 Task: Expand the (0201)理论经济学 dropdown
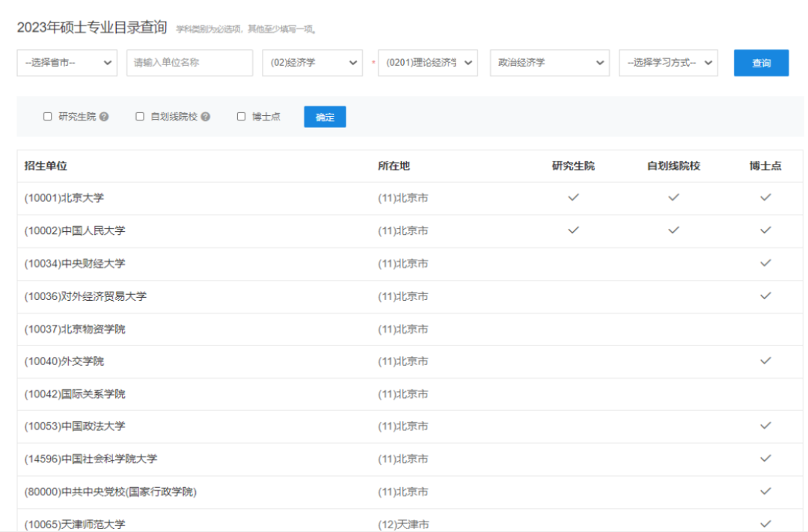[428, 63]
